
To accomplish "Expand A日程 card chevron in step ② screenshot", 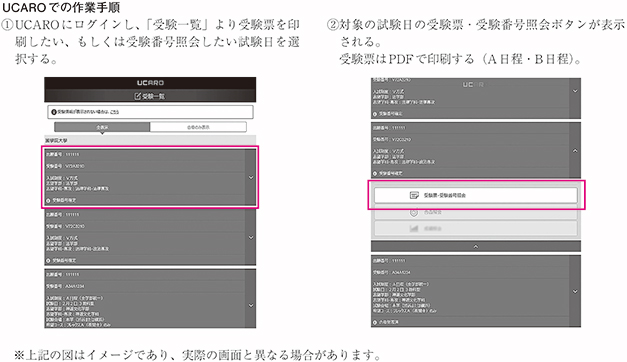I will pyautogui.click(x=575, y=291).
